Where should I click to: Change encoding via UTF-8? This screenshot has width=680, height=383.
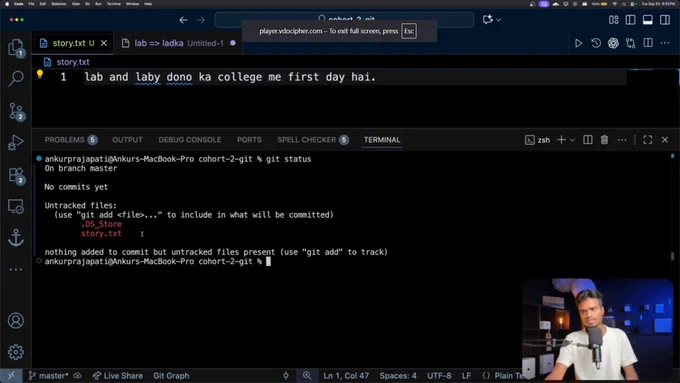coord(439,376)
